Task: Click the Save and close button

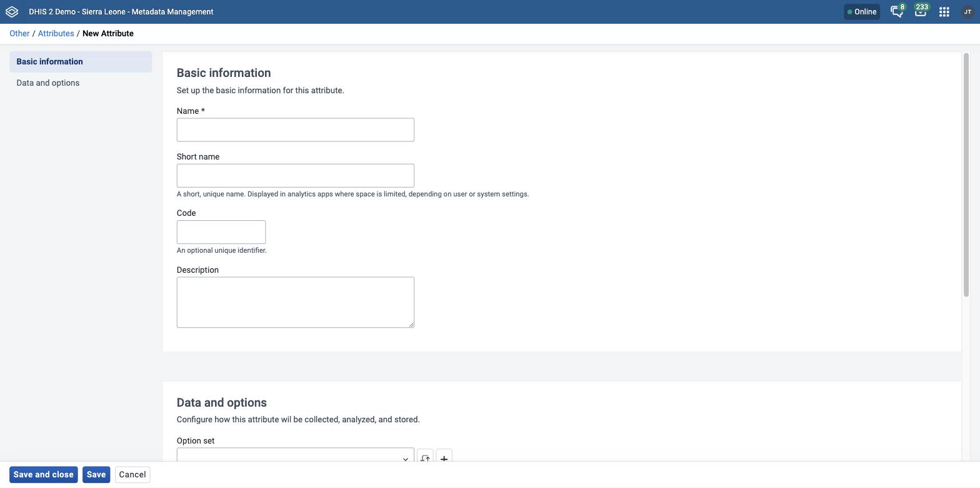Action: (44, 475)
